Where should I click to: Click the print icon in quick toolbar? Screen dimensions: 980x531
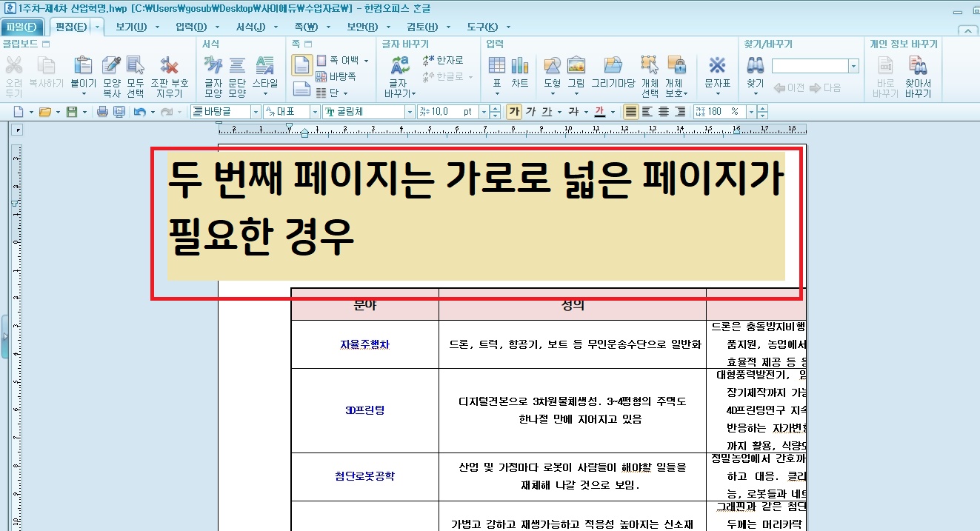click(x=102, y=112)
